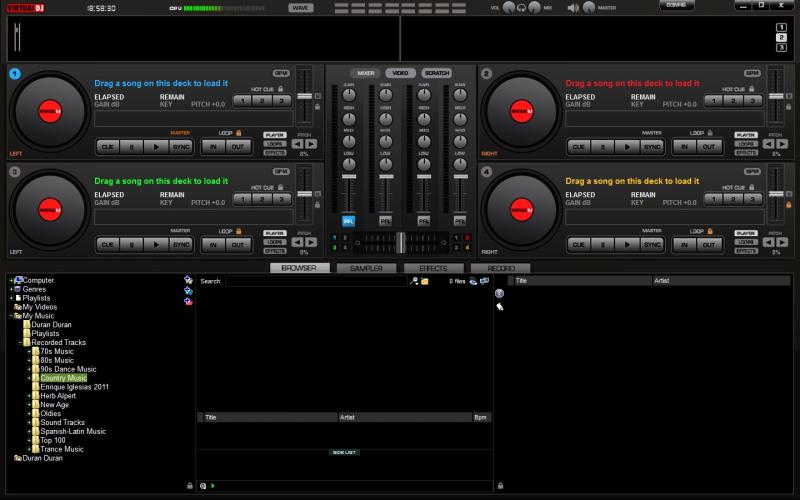Switch center panel to Video
The width and height of the screenshot is (800, 500).
click(401, 73)
